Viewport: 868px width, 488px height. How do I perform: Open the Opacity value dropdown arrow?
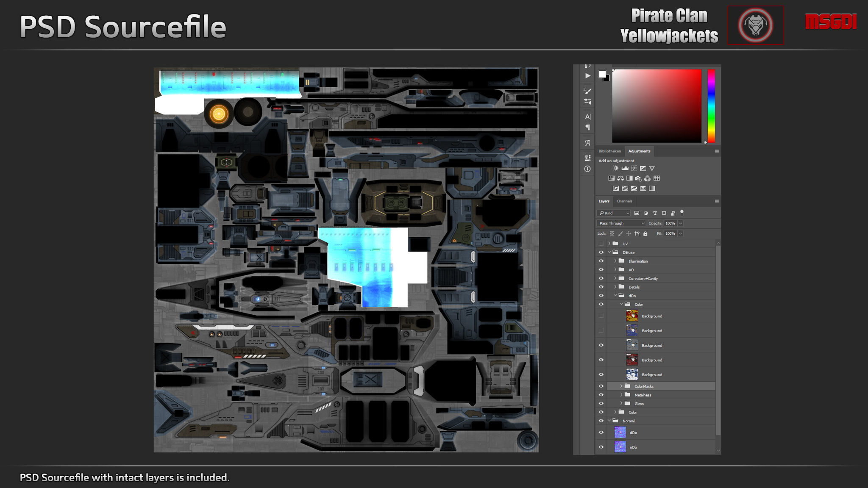click(x=681, y=223)
